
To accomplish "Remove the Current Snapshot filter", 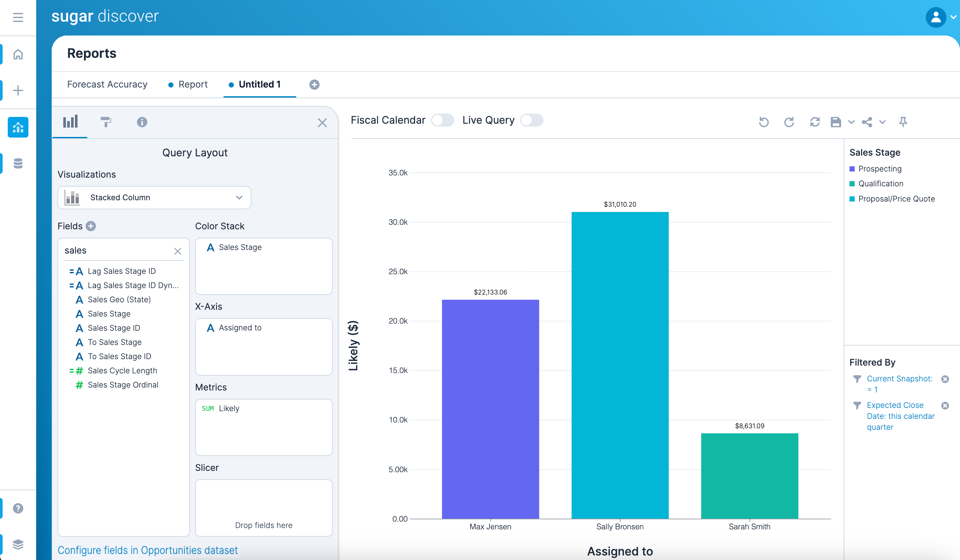I will pyautogui.click(x=945, y=379).
